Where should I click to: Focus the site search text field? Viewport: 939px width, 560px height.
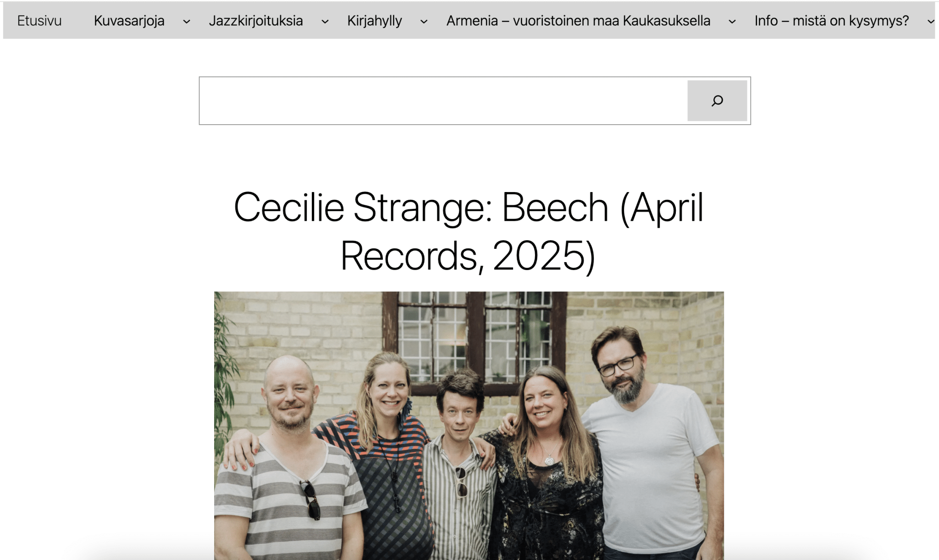[443, 101]
